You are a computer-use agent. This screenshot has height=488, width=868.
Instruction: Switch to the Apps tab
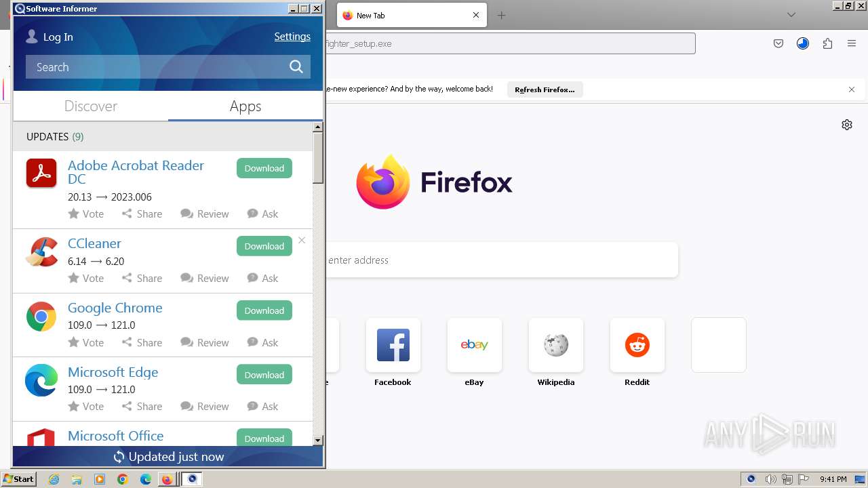pyautogui.click(x=245, y=106)
